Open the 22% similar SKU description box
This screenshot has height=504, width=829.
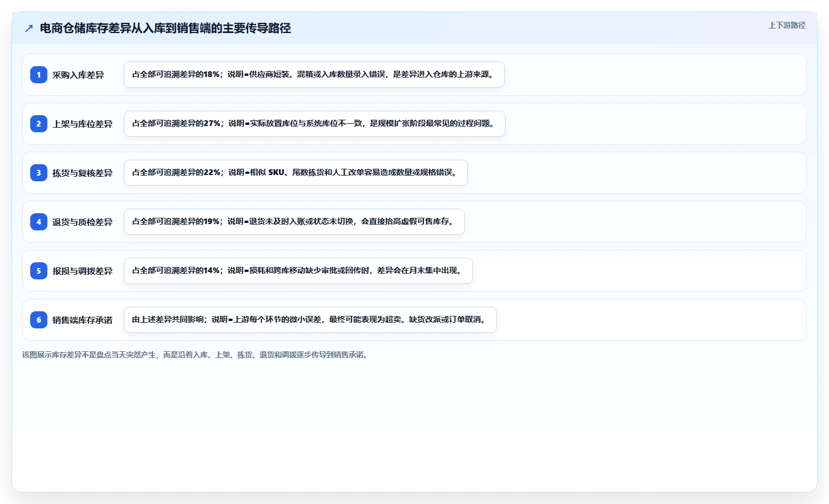point(296,173)
